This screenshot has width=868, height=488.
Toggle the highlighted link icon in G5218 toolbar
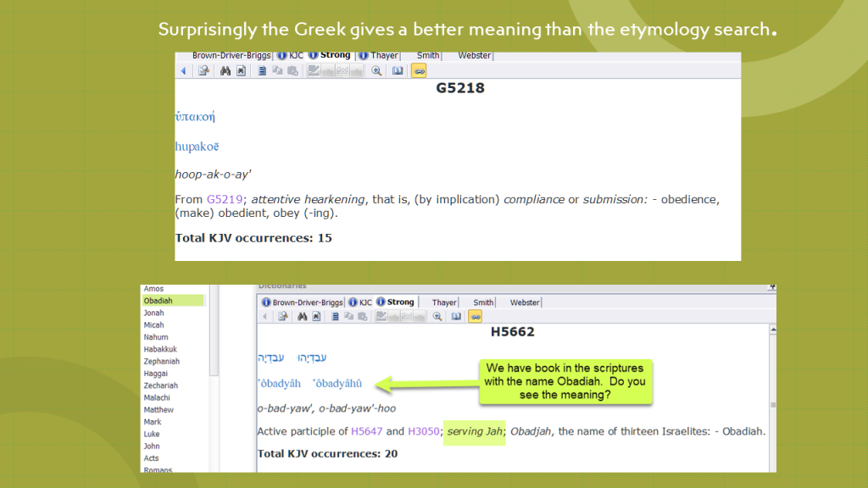click(x=419, y=71)
